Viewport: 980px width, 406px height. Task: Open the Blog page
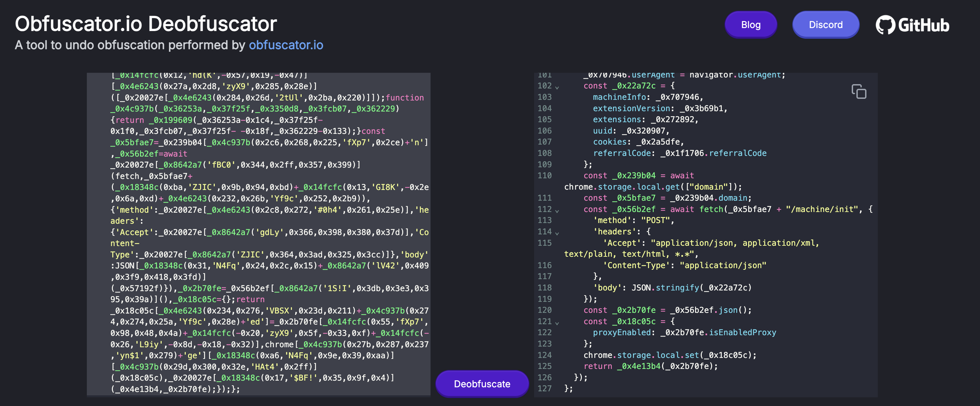(751, 25)
